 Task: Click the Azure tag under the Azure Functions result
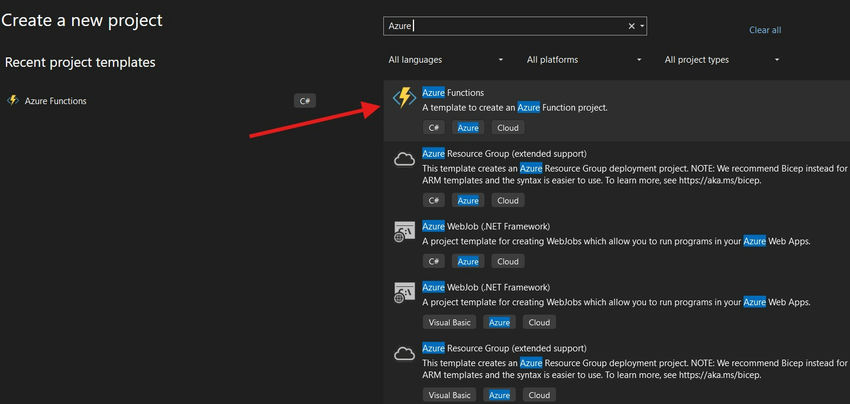tap(468, 128)
